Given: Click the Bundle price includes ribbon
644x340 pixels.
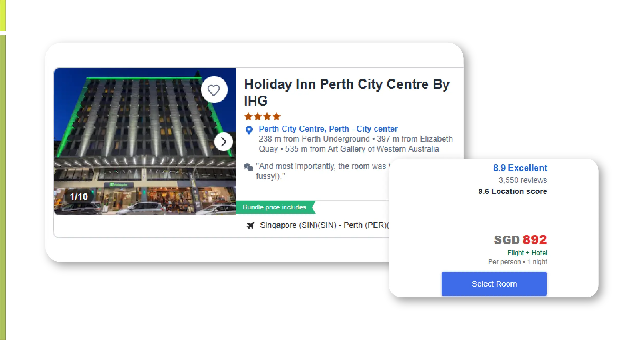Looking at the screenshot, I should pos(275,207).
